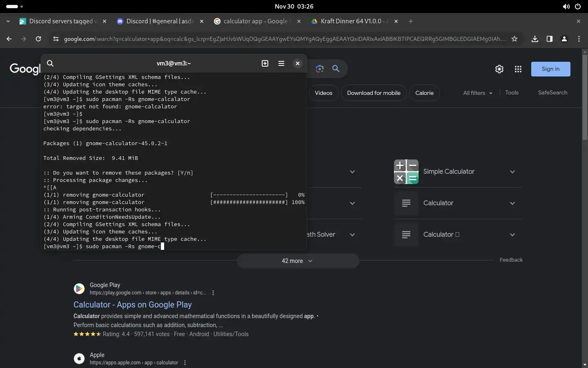This screenshot has height=368, width=588.
Task: Open the clock showing Nov 30 03:26
Action: (x=294, y=7)
